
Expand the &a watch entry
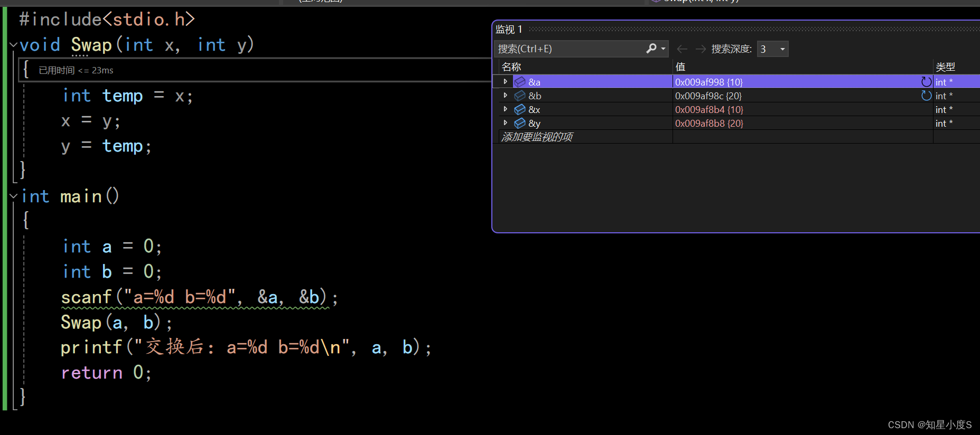[506, 82]
